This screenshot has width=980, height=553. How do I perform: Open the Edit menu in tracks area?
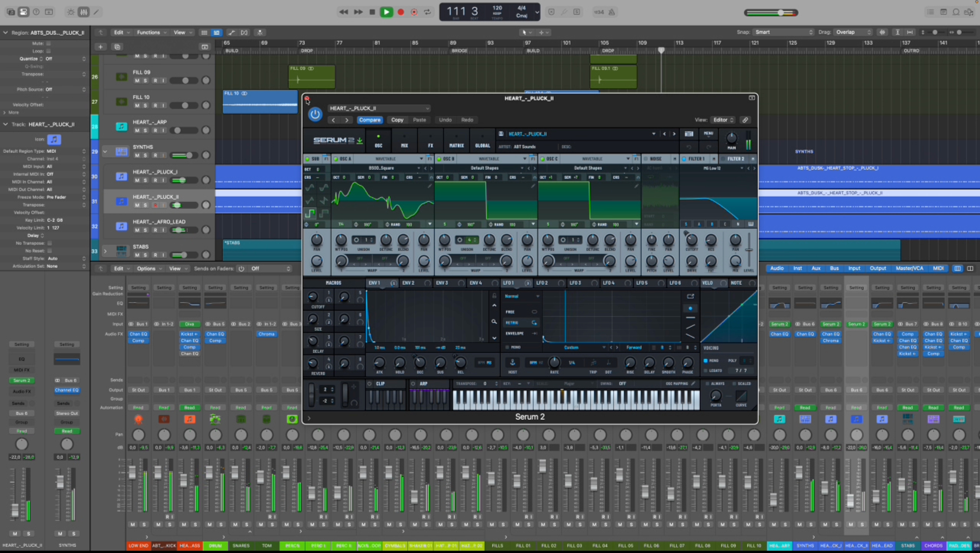122,32
